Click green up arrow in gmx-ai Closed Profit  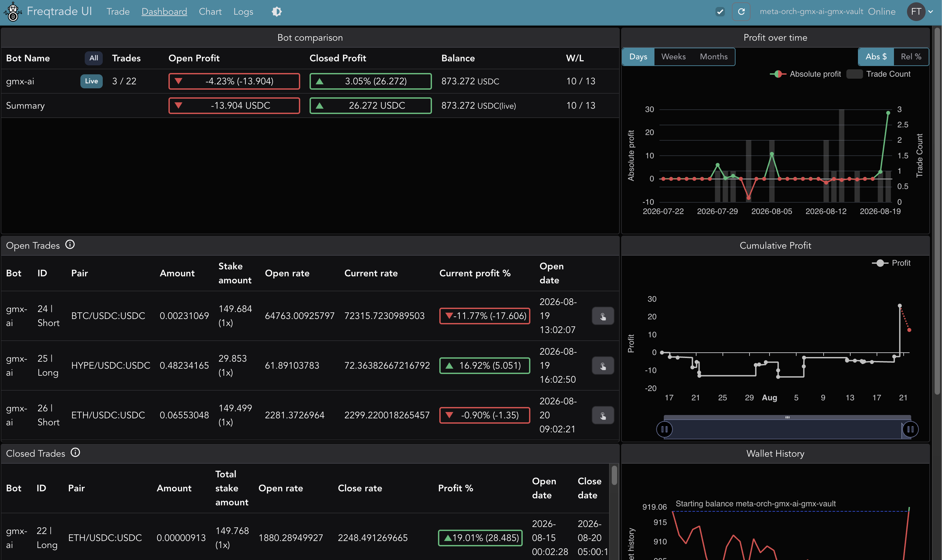click(320, 81)
